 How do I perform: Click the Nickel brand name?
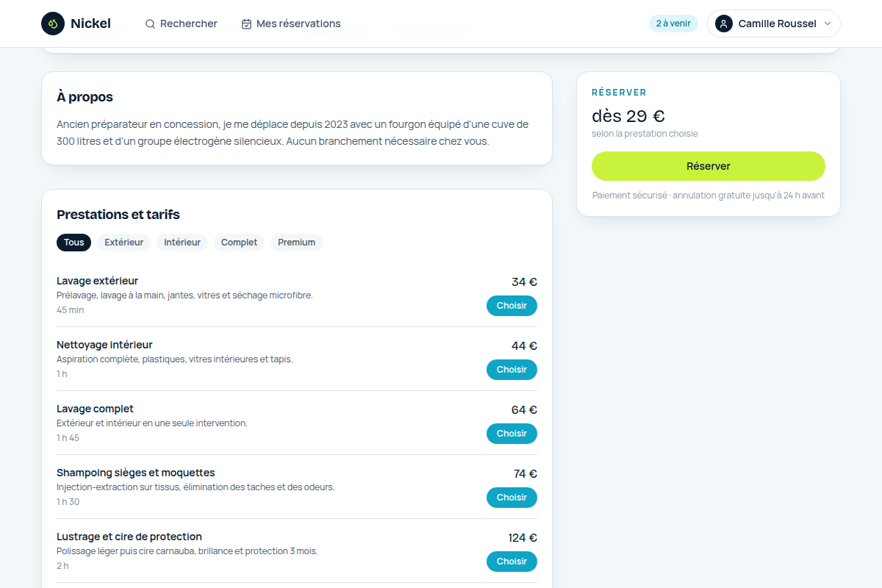click(x=90, y=24)
